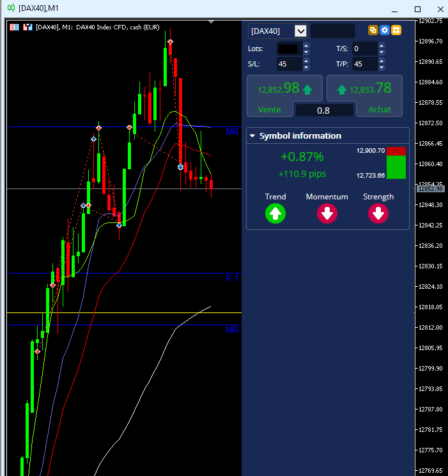
Task: Click the daily high 12,900.70 label
Action: click(371, 151)
